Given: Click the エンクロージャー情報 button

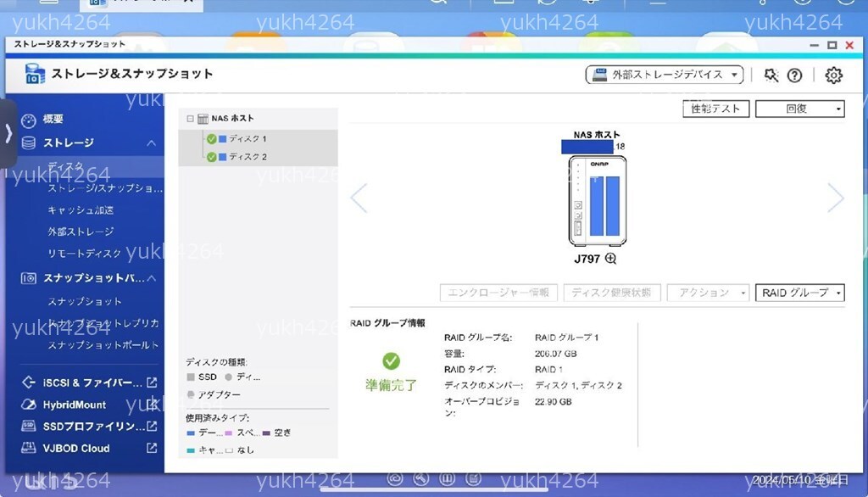Looking at the screenshot, I should coord(498,293).
